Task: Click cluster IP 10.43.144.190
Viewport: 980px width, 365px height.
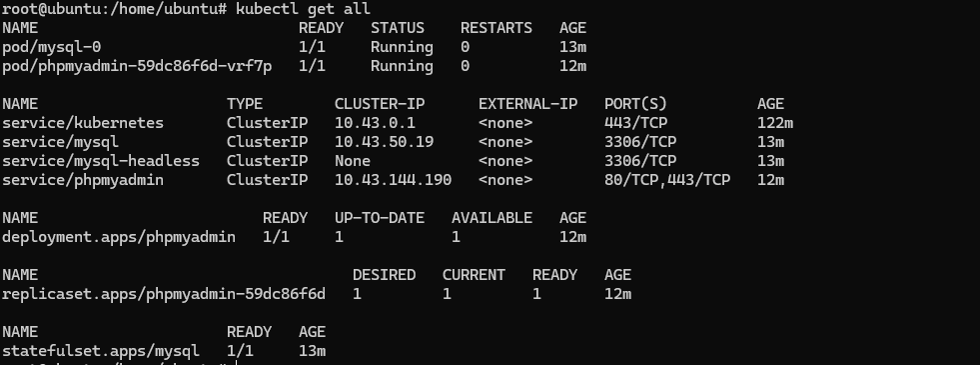Action: [394, 180]
